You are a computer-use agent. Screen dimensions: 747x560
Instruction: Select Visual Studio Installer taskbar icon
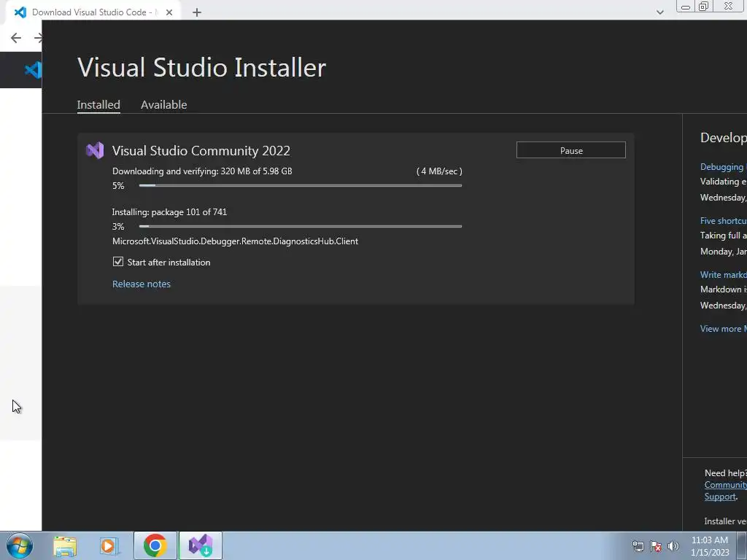point(201,545)
